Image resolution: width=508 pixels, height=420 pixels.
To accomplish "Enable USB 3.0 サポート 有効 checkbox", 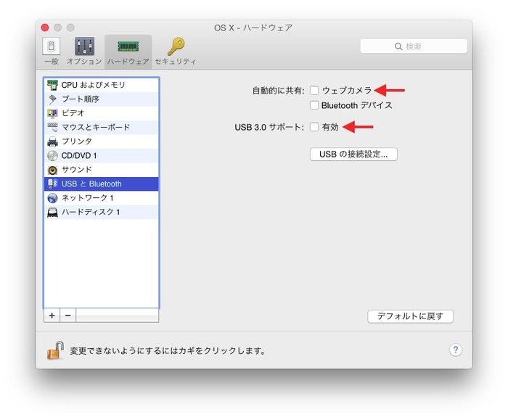I will (314, 127).
